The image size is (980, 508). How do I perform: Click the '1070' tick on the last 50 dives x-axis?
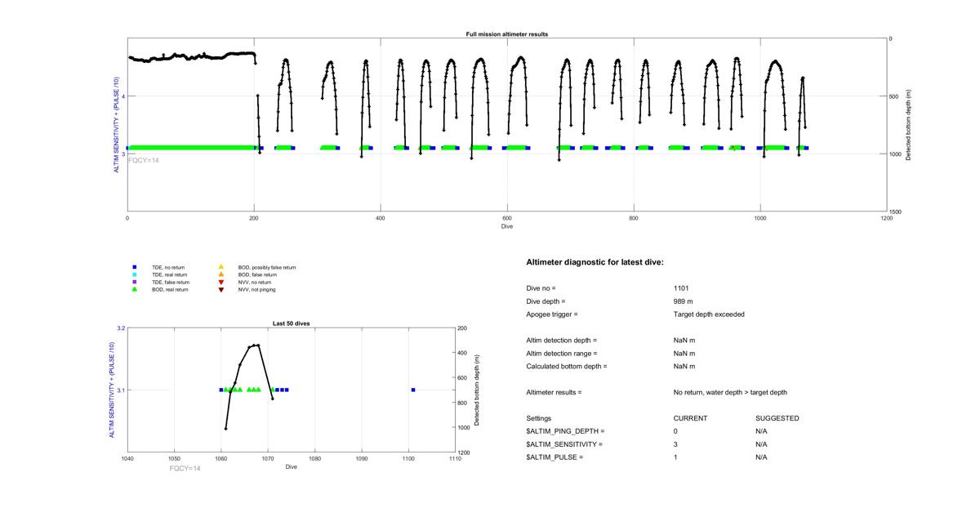coord(268,459)
